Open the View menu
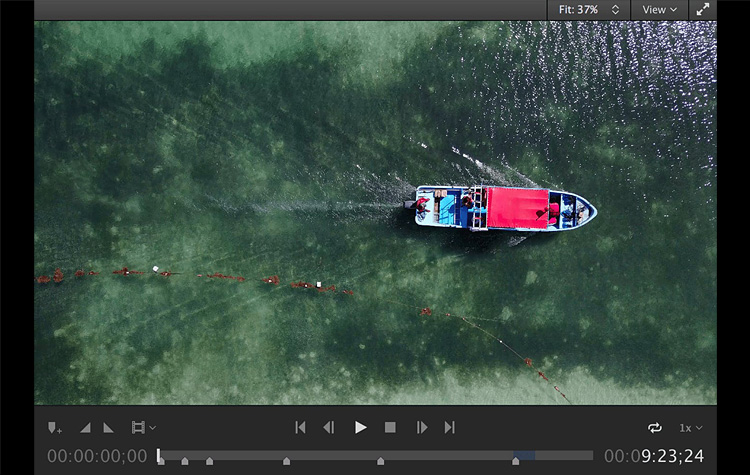This screenshot has height=475, width=750. point(660,10)
